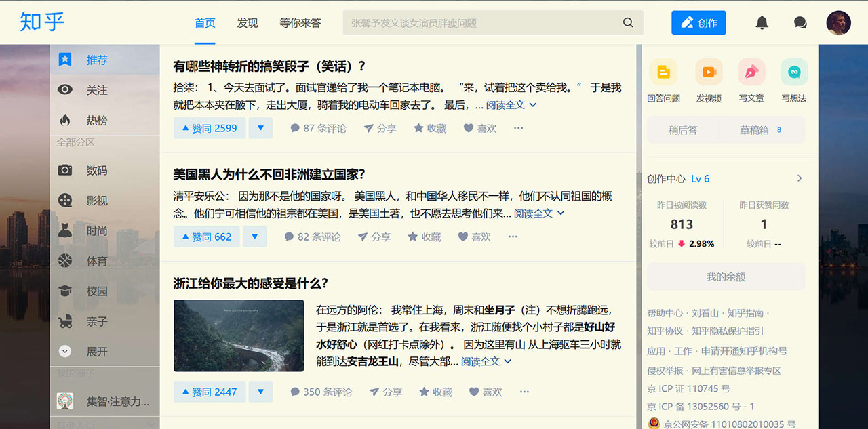
Task: Open private messages icon
Action: pyautogui.click(x=800, y=22)
